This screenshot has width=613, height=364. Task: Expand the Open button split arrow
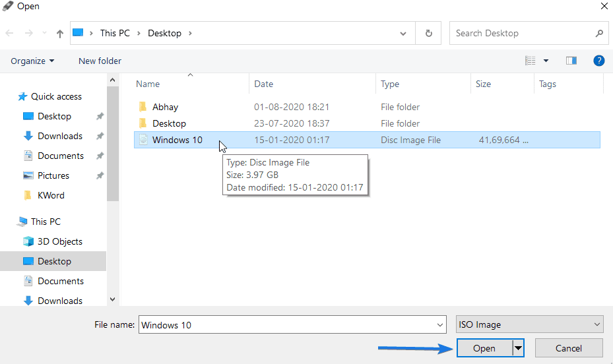518,348
